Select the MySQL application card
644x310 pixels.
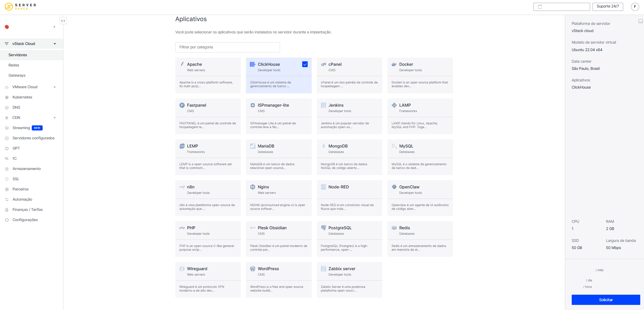point(420,157)
